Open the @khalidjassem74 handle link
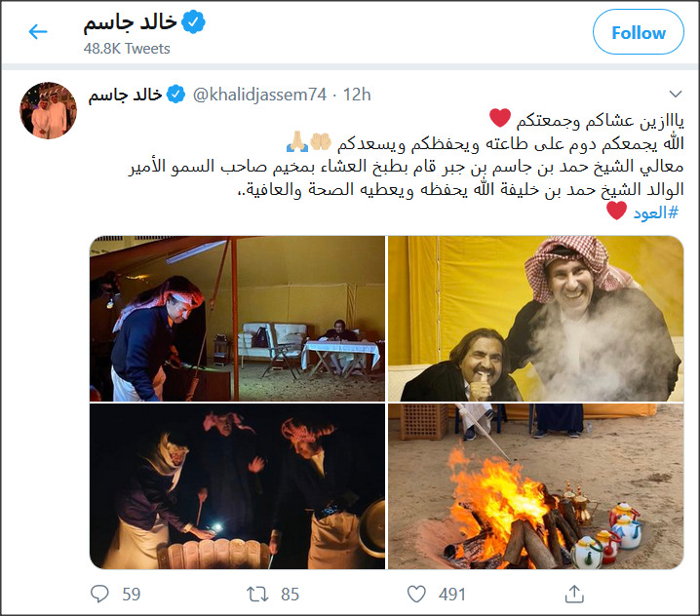 pos(259,95)
